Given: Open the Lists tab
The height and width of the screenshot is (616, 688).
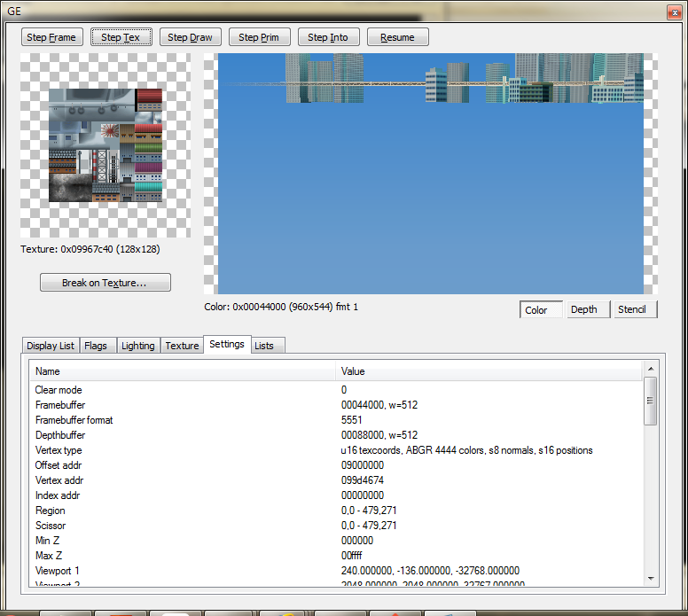Looking at the screenshot, I should pos(264,346).
